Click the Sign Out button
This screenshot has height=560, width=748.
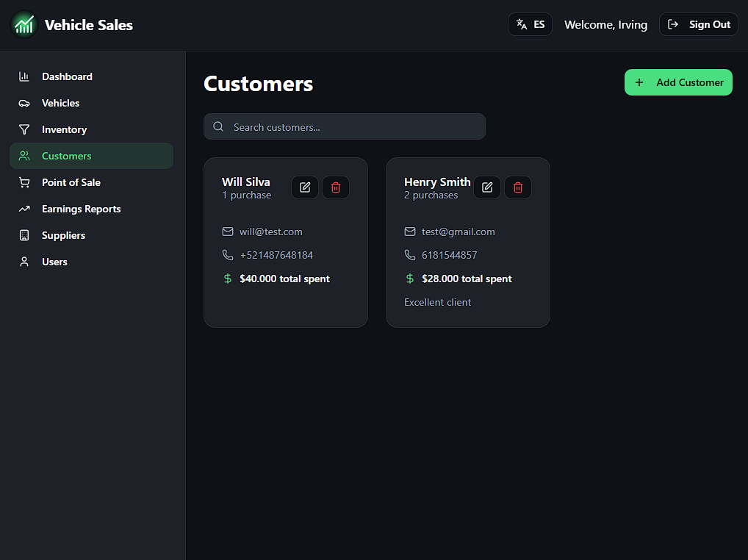pos(698,24)
